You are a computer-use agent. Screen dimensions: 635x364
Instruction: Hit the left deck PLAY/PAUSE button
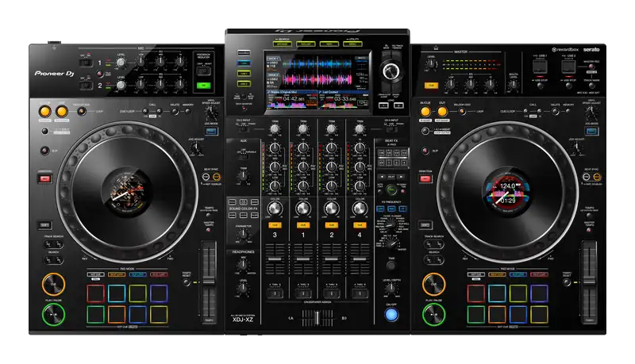pyautogui.click(x=53, y=314)
